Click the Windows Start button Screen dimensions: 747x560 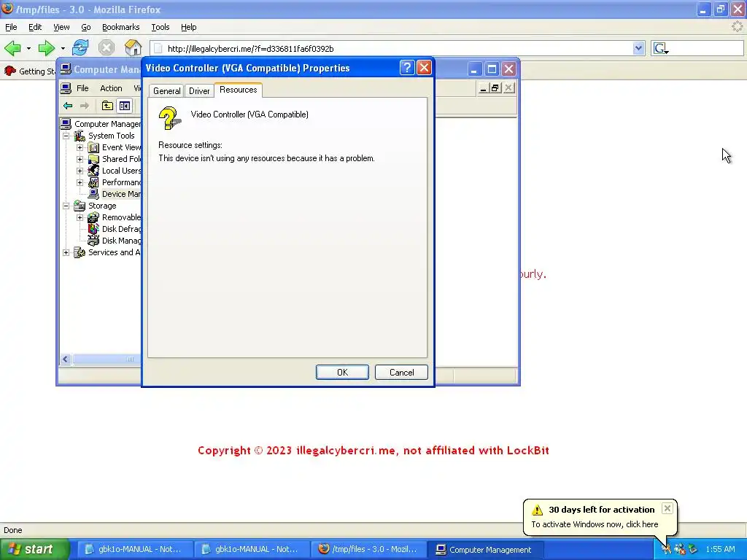[x=34, y=549]
